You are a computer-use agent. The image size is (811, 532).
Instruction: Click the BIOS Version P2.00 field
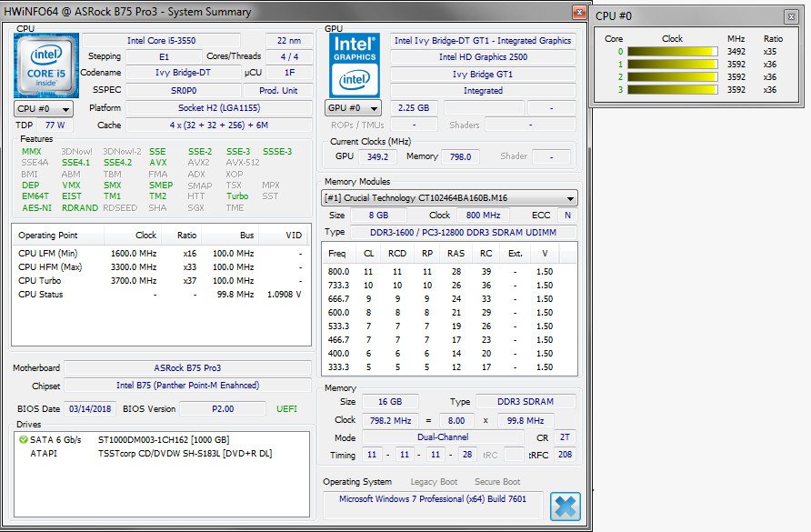pyautogui.click(x=223, y=408)
